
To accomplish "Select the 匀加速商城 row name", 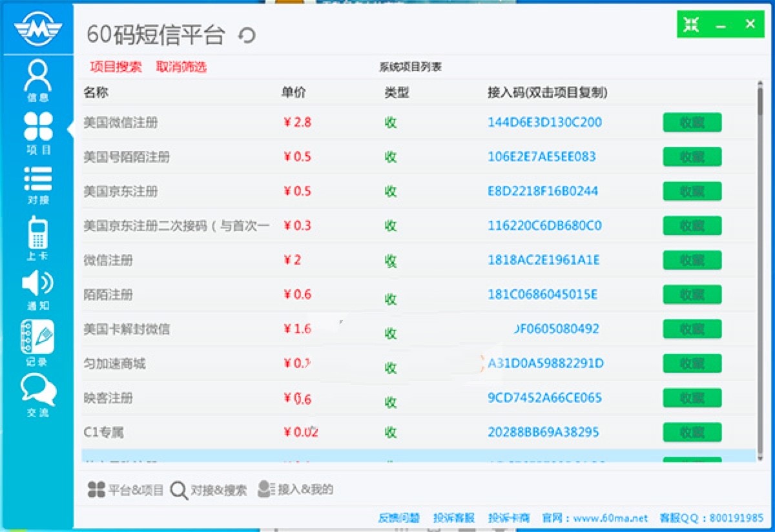I will pyautogui.click(x=114, y=363).
